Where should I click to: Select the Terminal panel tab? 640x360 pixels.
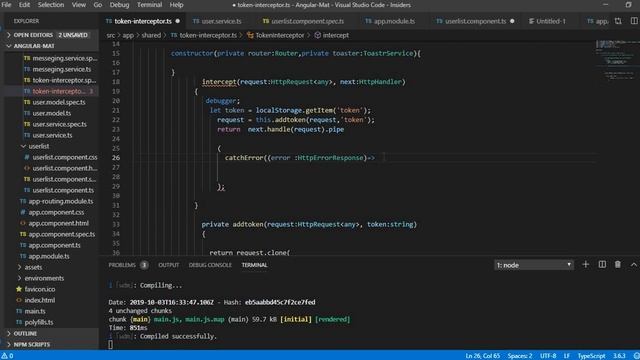(x=254, y=265)
